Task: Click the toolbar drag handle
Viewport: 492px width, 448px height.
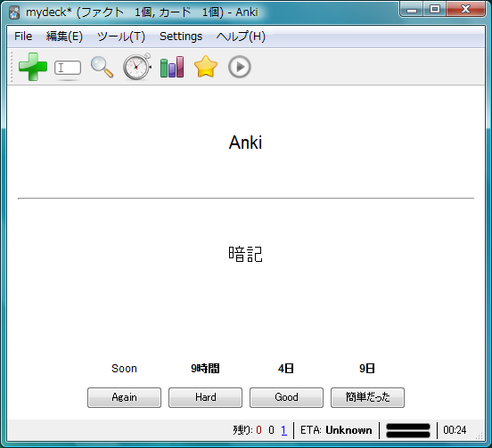Action: click(x=12, y=67)
